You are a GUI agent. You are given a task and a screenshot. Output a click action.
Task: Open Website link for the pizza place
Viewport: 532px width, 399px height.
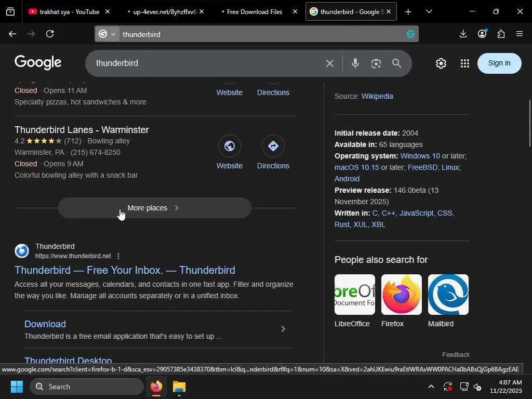[x=229, y=92]
